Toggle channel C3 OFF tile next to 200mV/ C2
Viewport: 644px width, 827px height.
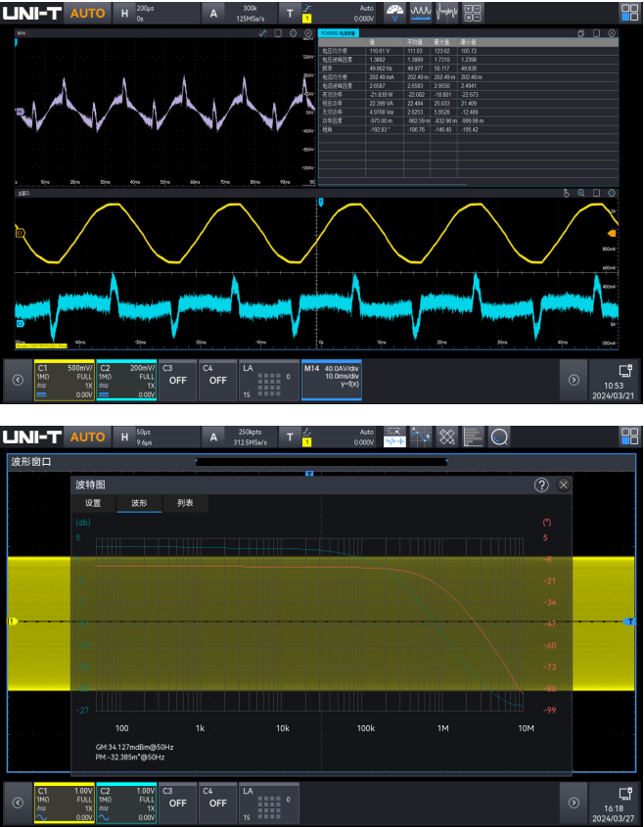click(177, 382)
